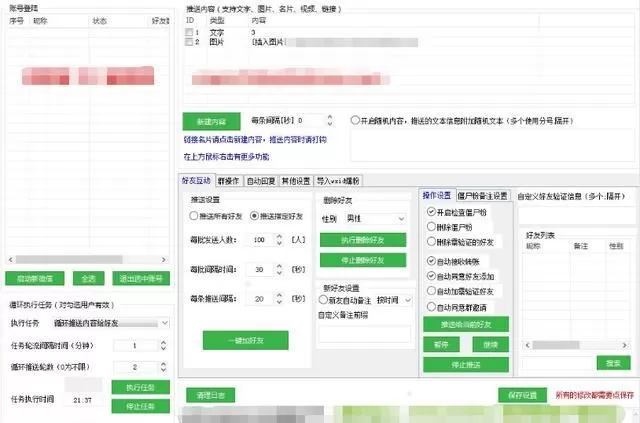Switch to the 其他设置 tab
The width and height of the screenshot is (640, 423).
click(x=296, y=181)
